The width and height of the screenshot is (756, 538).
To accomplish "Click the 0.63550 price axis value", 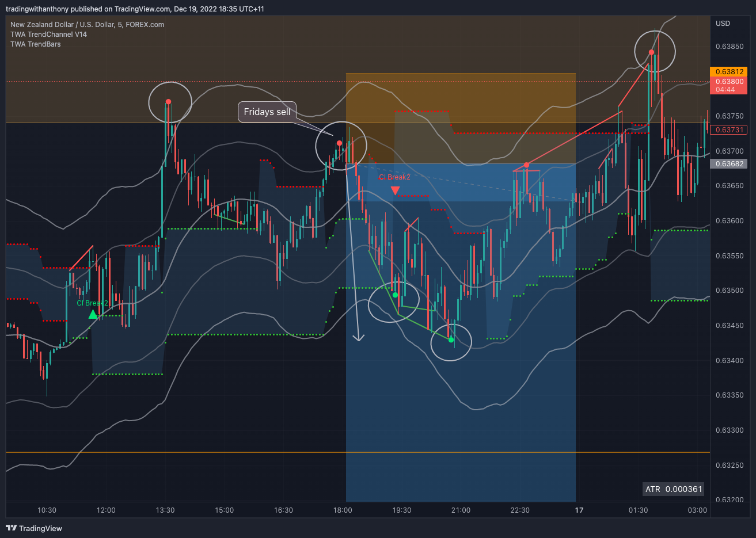I will pos(730,256).
